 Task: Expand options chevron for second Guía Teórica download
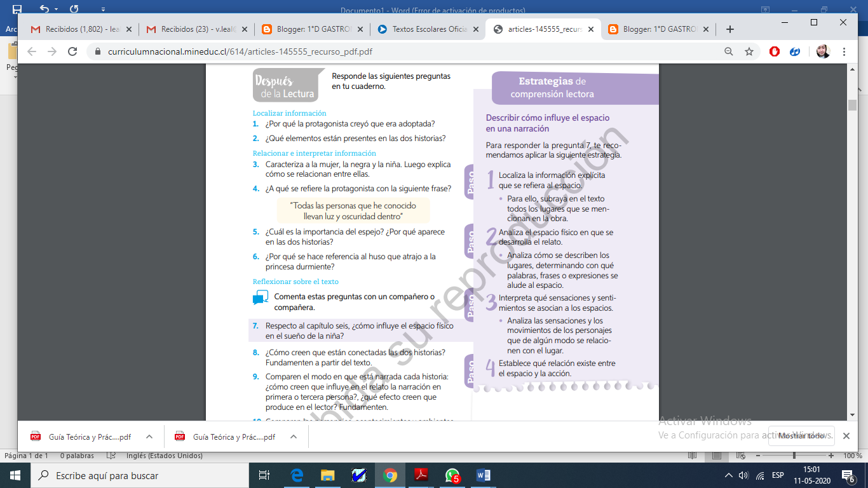point(294,437)
